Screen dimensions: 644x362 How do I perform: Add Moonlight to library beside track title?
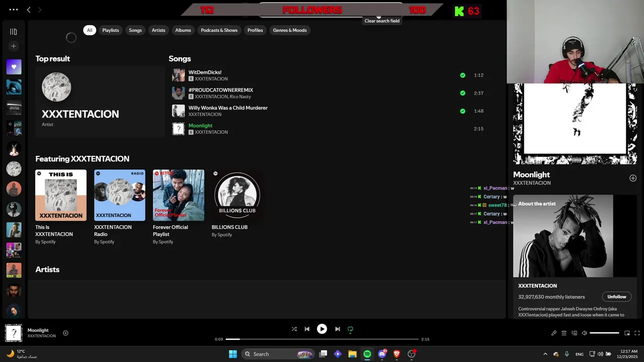[x=65, y=333]
